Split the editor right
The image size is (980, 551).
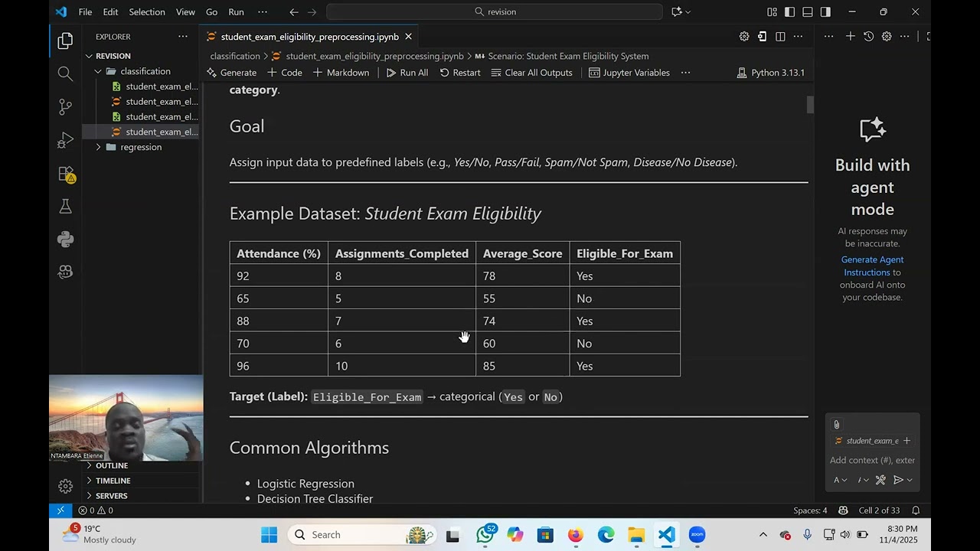click(x=780, y=37)
